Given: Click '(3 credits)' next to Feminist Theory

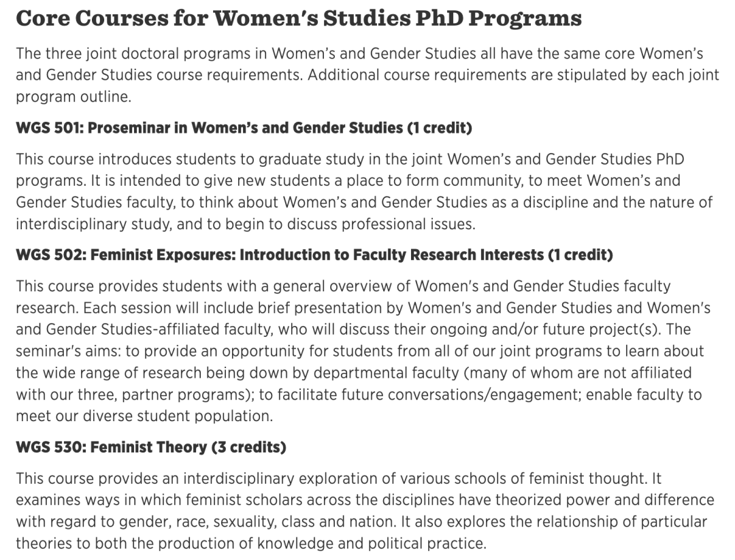Looking at the screenshot, I should [x=248, y=448].
